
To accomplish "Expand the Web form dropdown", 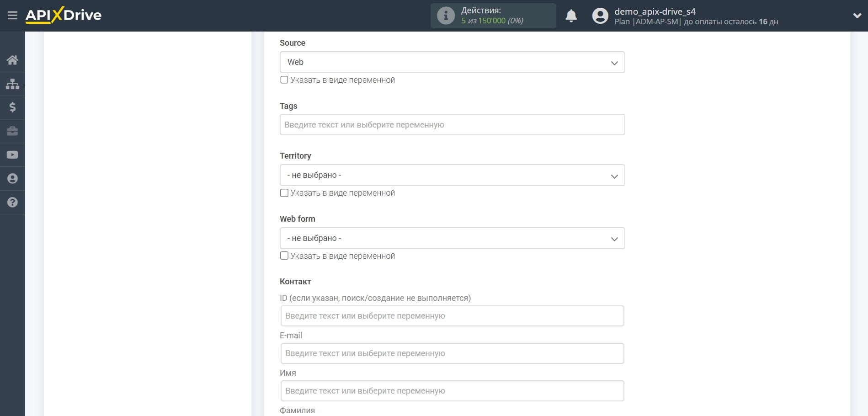I will [452, 238].
